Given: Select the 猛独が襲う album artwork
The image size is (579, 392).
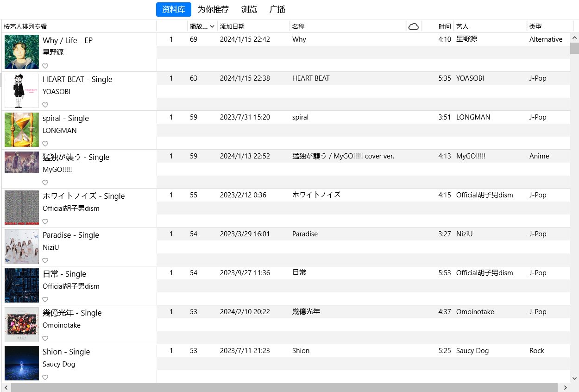Looking at the screenshot, I should click(22, 162).
